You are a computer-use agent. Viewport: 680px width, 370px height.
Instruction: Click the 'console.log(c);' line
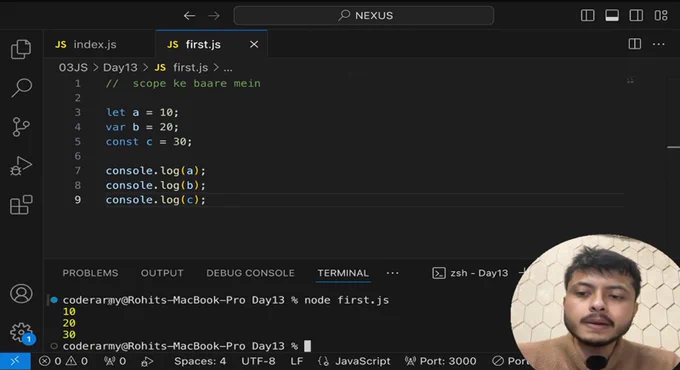pyautogui.click(x=155, y=200)
